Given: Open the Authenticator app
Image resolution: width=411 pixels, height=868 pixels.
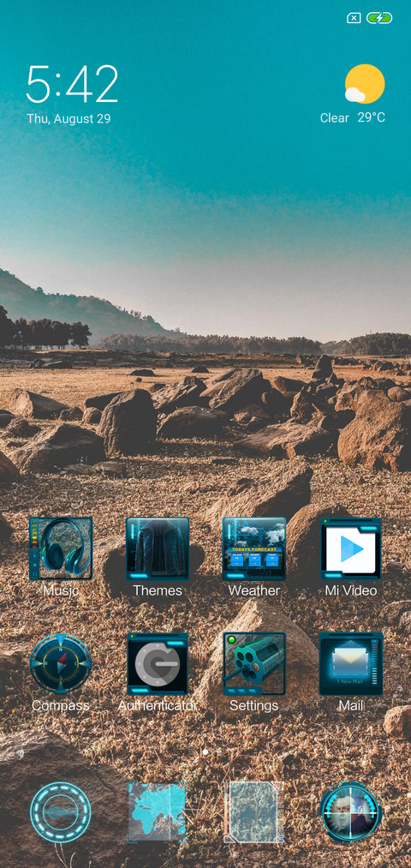Looking at the screenshot, I should (158, 664).
